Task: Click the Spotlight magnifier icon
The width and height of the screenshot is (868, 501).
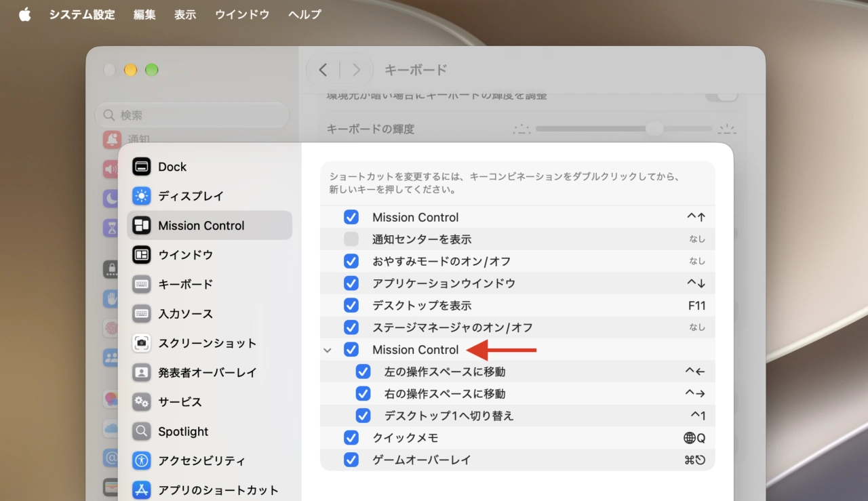Action: 141,431
